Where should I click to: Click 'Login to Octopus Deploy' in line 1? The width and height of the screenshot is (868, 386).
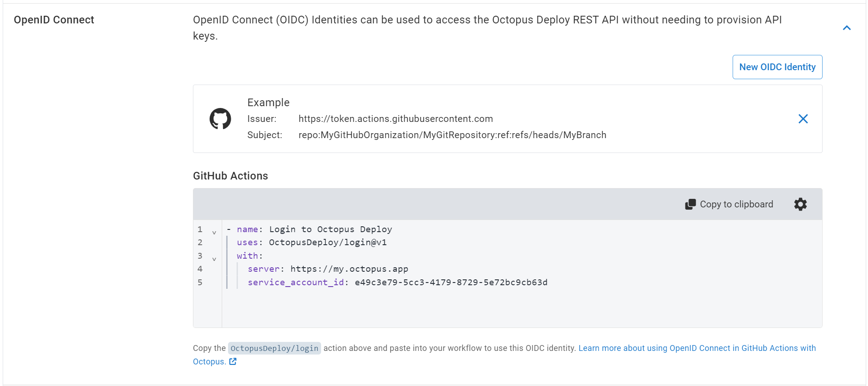(x=331, y=229)
